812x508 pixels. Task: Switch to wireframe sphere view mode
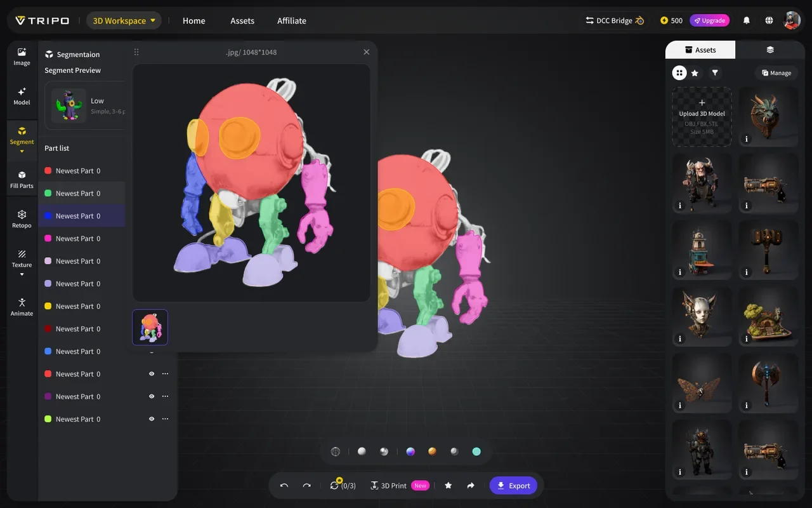(336, 451)
